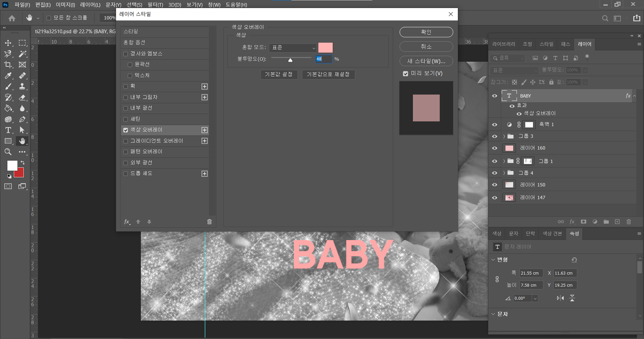Hide the 레이어 160 layer
The width and height of the screenshot is (644, 339).
click(x=495, y=148)
